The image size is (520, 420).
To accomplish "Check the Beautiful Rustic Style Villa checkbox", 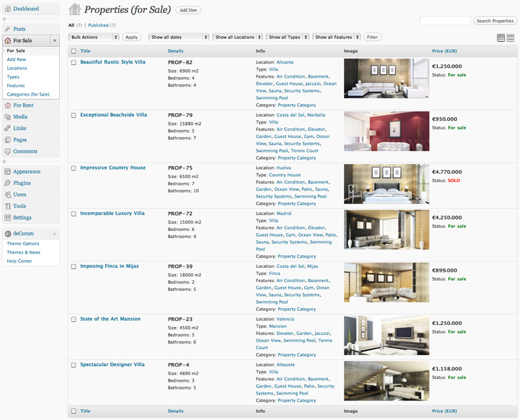I will [73, 62].
